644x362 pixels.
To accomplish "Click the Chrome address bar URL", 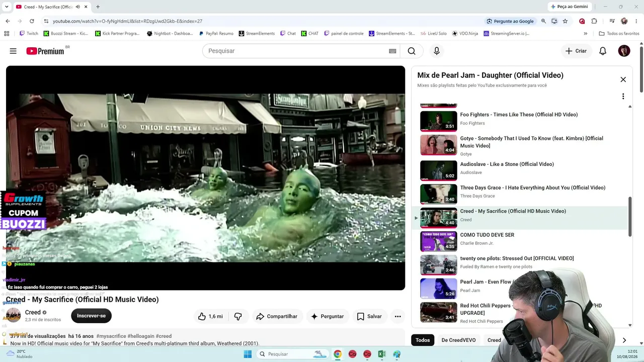I will (x=127, y=21).
